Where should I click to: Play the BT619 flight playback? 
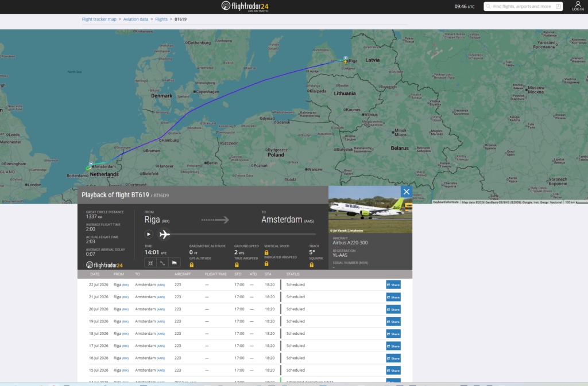149,235
